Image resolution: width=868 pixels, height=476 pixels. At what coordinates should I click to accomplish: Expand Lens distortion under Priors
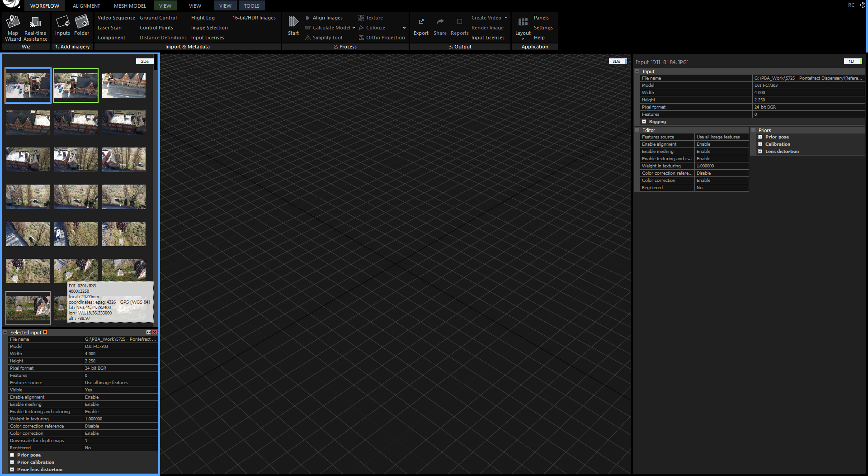(x=760, y=152)
